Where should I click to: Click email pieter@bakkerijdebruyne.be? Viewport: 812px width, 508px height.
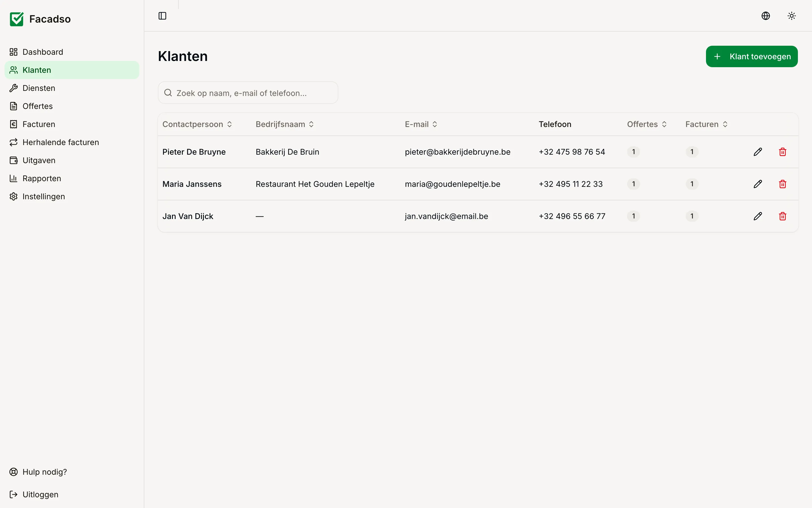click(x=458, y=152)
